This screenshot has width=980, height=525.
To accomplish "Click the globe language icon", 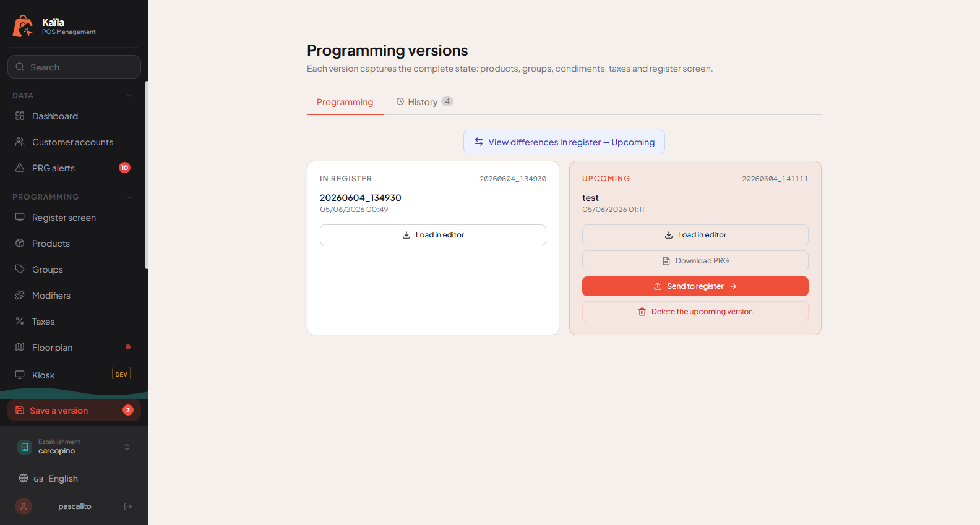I will [x=24, y=478].
